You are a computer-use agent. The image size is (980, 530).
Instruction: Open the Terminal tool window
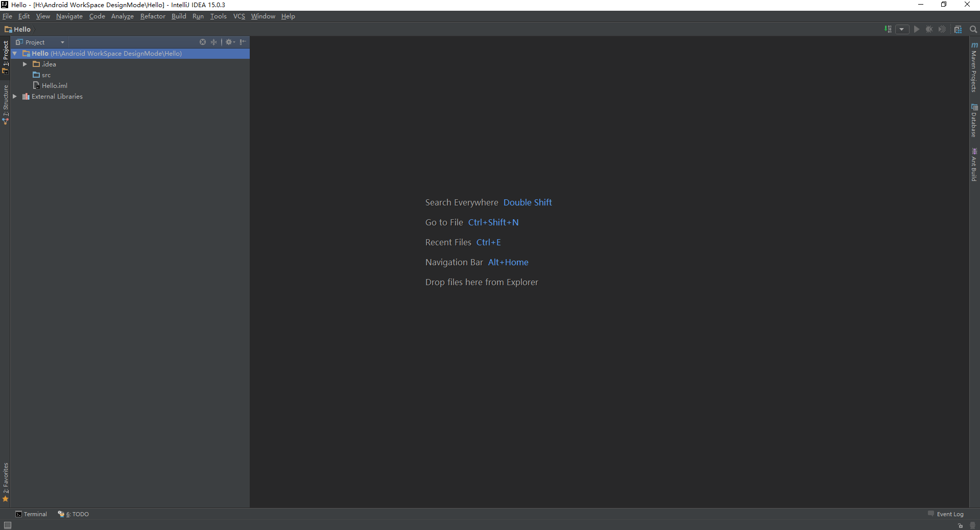31,514
